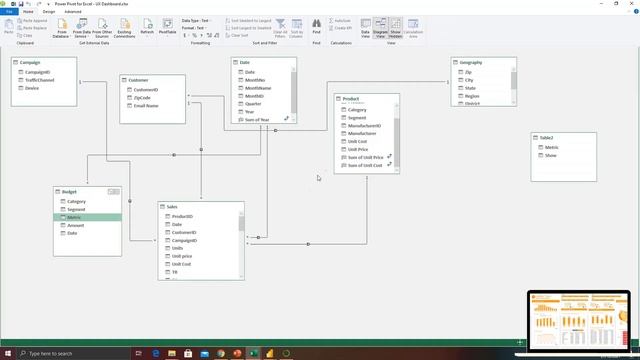Select the Table2 table header
640x360 pixels.
(x=564, y=138)
